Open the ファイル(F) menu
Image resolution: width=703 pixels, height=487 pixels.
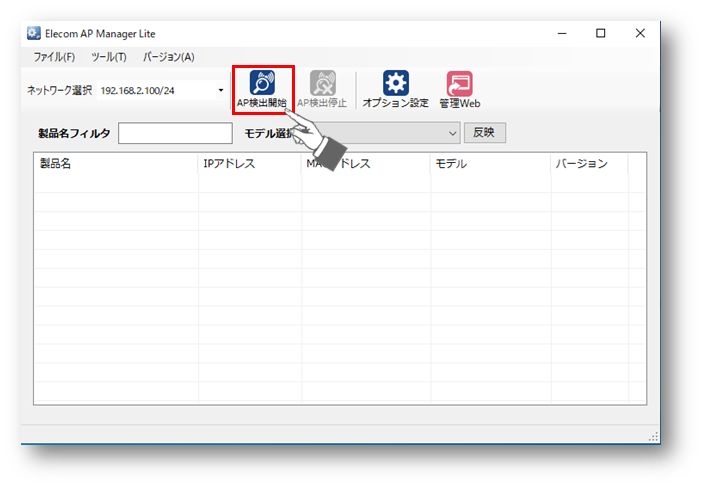point(54,57)
